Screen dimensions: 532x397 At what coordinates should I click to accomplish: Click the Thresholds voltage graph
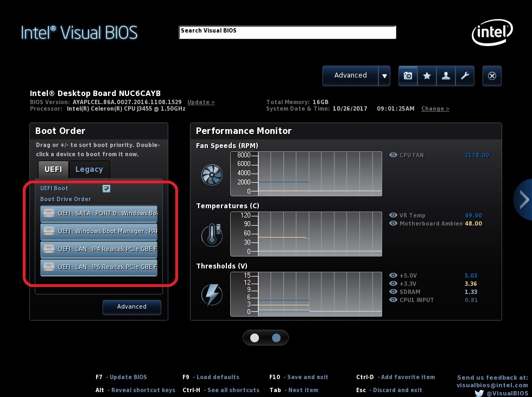click(306, 294)
